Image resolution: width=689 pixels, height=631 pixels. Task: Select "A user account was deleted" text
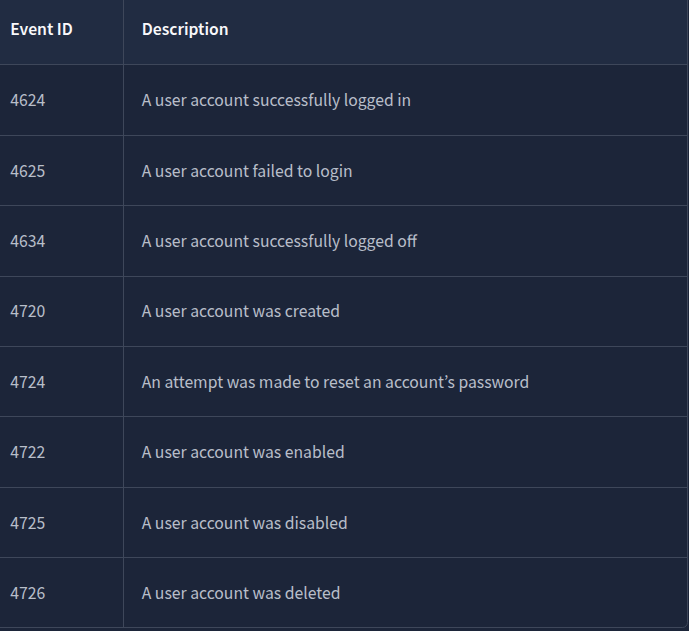click(x=241, y=593)
